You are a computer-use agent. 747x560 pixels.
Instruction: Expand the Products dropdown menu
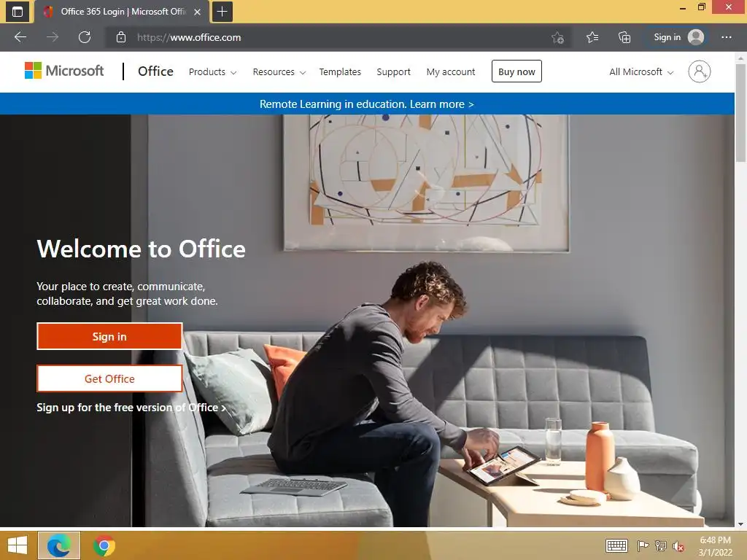tap(212, 72)
